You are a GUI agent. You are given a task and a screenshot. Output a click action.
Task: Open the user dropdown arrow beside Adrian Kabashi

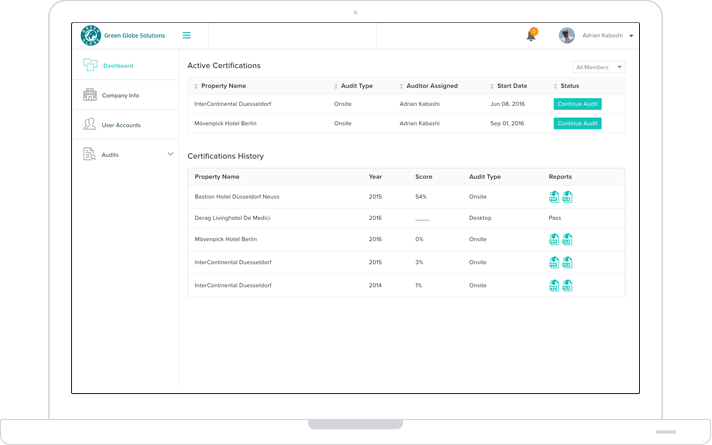click(631, 36)
